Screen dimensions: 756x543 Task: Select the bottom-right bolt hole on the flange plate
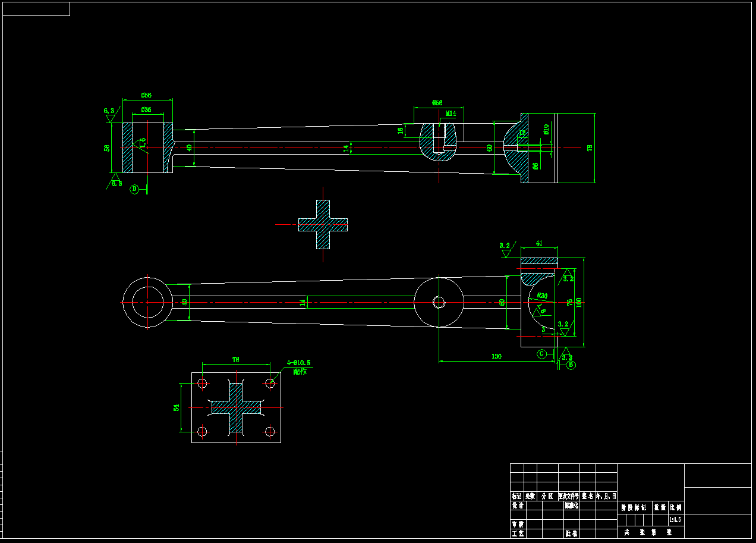click(270, 431)
